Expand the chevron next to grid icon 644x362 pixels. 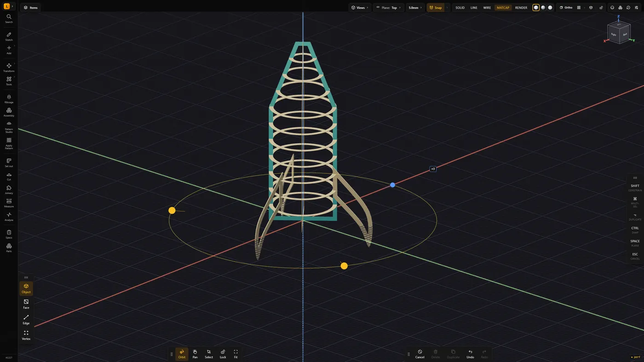[584, 8]
